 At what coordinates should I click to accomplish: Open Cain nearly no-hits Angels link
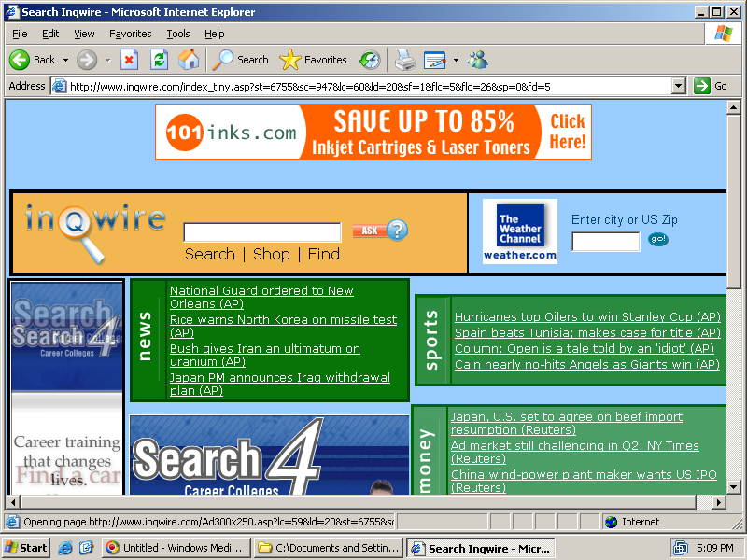(x=587, y=365)
